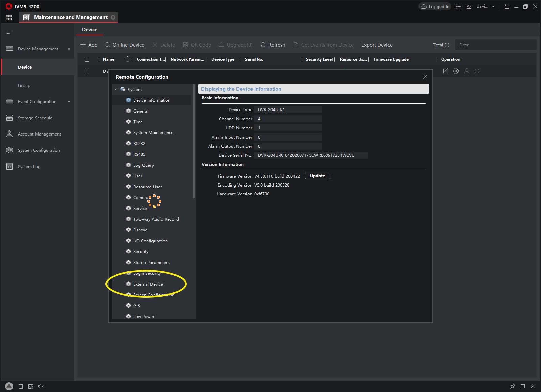Click the Refresh button in toolbar
Image resolution: width=541 pixels, height=392 pixels.
pyautogui.click(x=273, y=45)
